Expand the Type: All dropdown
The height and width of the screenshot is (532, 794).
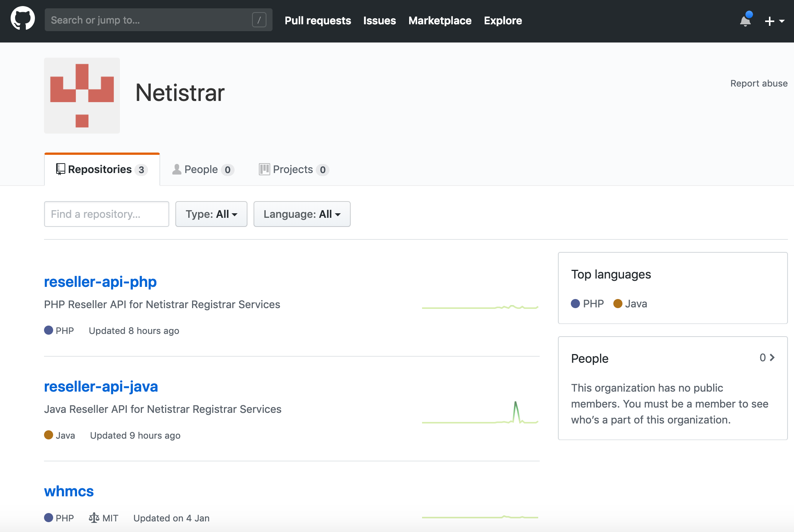coord(211,214)
